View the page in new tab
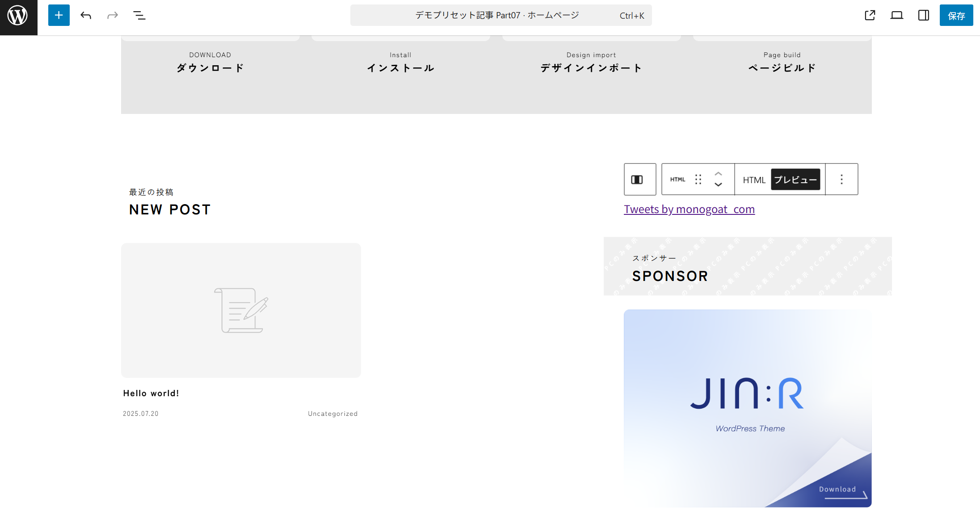The height and width of the screenshot is (511, 980). [x=870, y=15]
